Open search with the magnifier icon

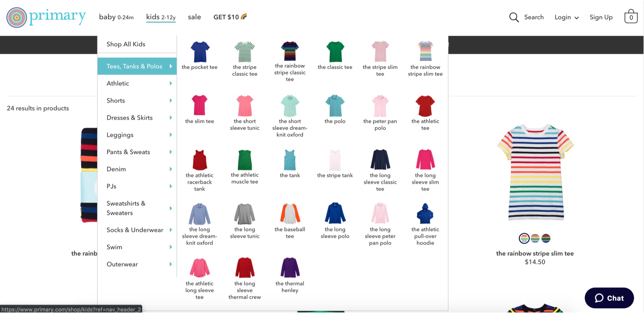tap(514, 17)
